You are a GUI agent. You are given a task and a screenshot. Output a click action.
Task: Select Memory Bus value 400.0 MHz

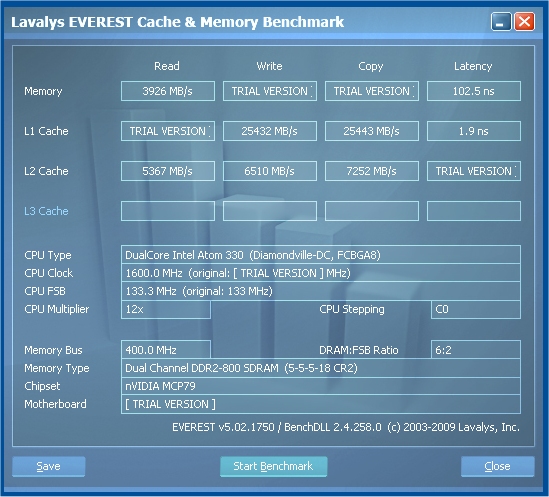pyautogui.click(x=166, y=350)
